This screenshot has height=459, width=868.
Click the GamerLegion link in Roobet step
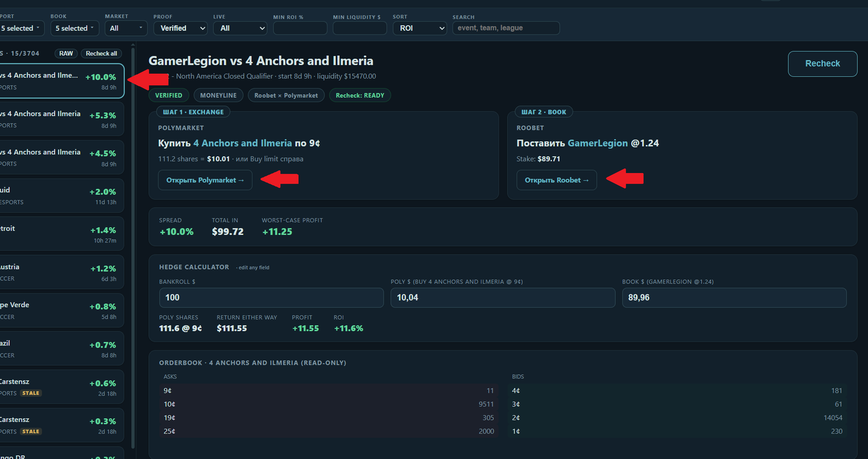598,143
